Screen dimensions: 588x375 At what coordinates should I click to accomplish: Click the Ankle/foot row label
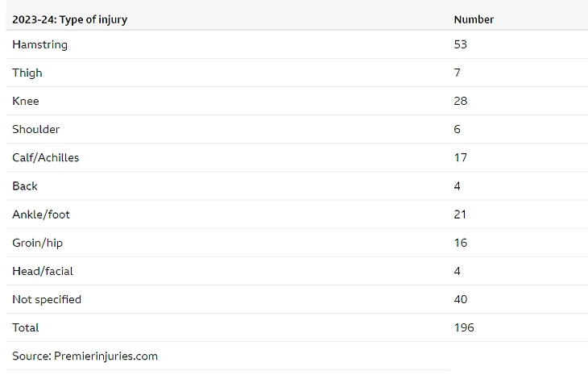tap(40, 215)
